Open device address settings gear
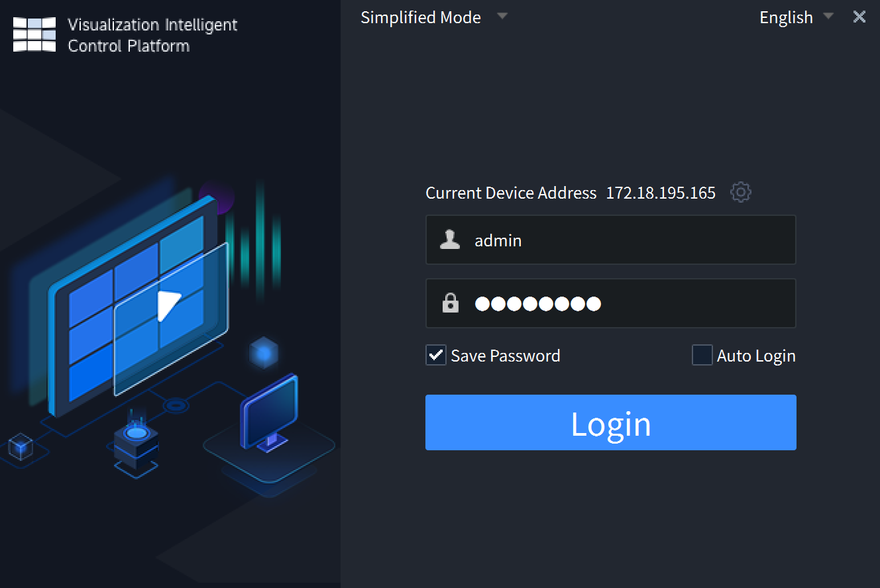Screen dimensions: 880x588 coord(740,192)
